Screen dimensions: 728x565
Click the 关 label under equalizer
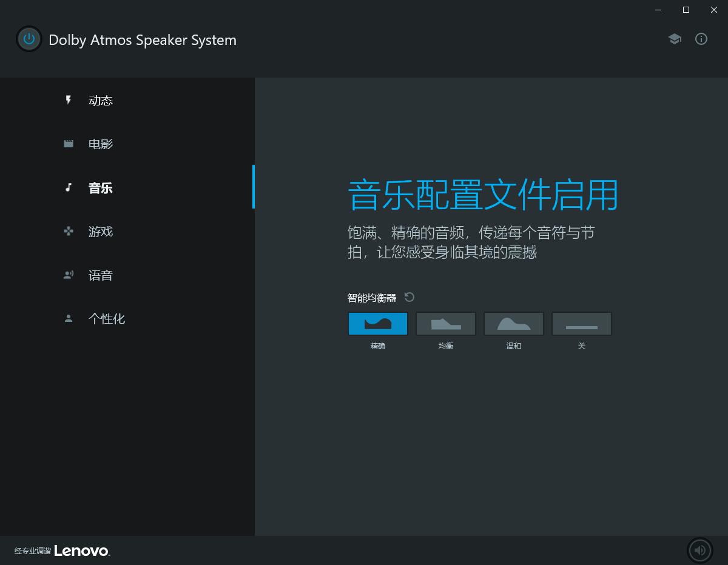[582, 346]
